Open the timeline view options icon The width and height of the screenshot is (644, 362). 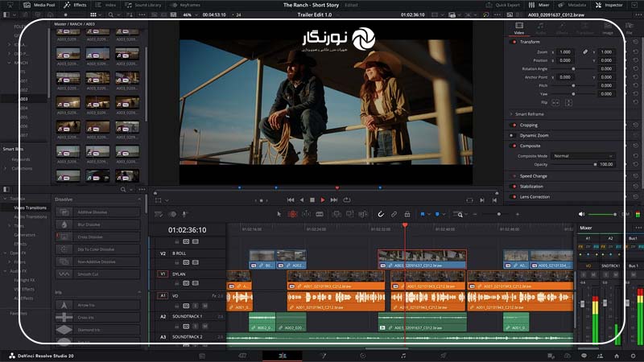tap(158, 214)
